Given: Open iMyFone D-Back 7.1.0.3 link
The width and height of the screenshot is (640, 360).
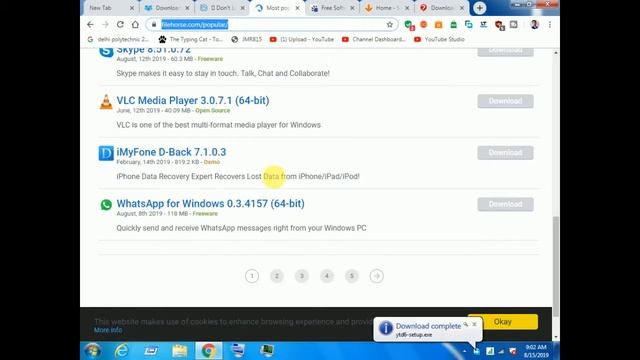Looking at the screenshot, I should [171, 152].
